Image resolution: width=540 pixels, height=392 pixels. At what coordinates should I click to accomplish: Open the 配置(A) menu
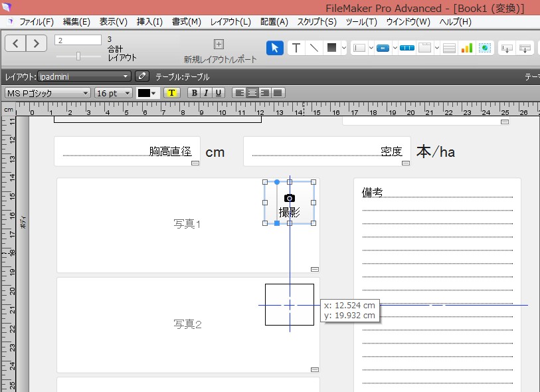(274, 22)
